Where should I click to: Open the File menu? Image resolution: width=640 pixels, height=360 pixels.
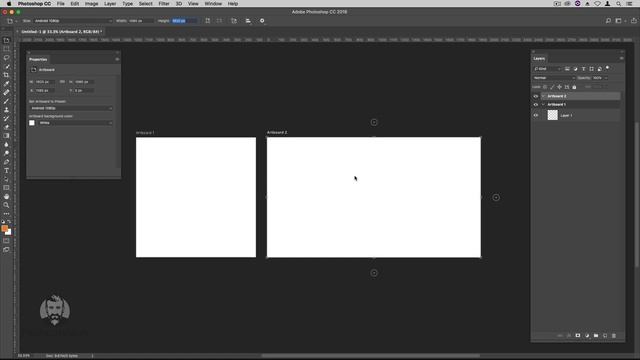(60, 4)
